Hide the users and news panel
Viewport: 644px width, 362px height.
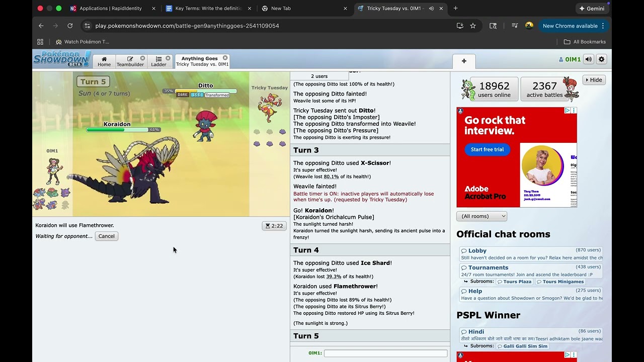594,80
